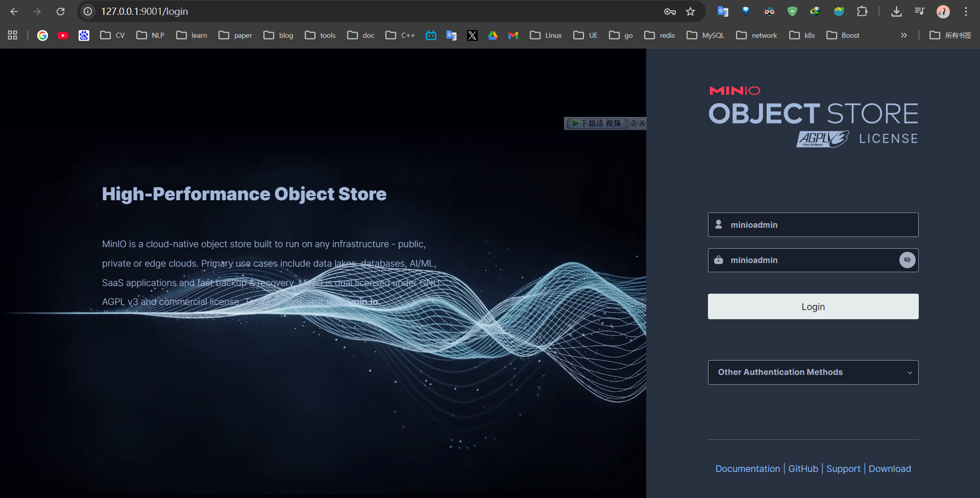Open Google Translate extension in toolbar
Screen dimensions: 980x498
[x=723, y=11]
